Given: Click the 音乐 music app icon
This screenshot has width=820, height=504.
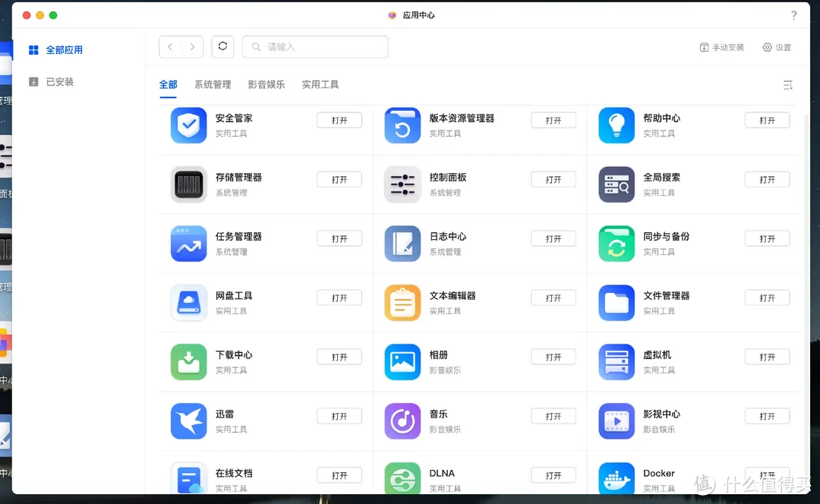Looking at the screenshot, I should coord(402,421).
